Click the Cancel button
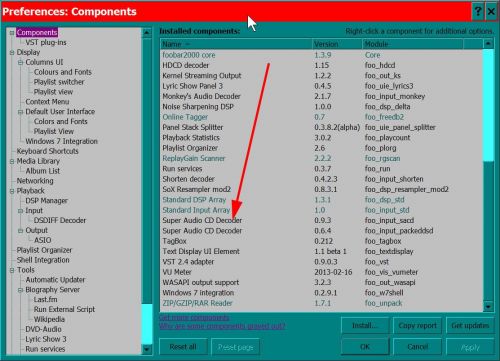Screen dimensions: 500x361 418,347
